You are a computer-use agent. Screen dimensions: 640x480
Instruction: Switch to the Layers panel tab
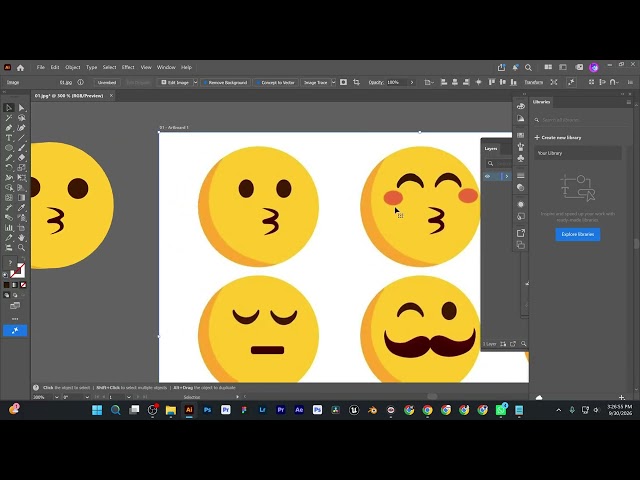(x=491, y=149)
